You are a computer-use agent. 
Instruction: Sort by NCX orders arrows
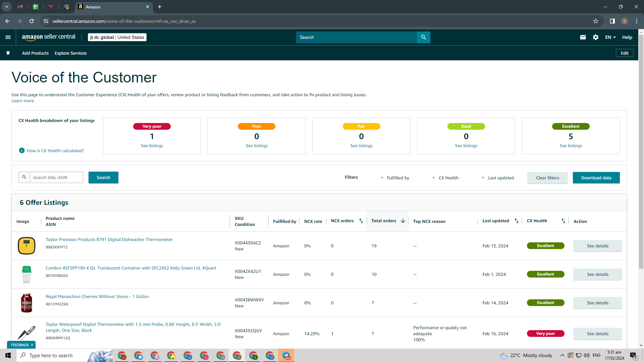point(361,221)
